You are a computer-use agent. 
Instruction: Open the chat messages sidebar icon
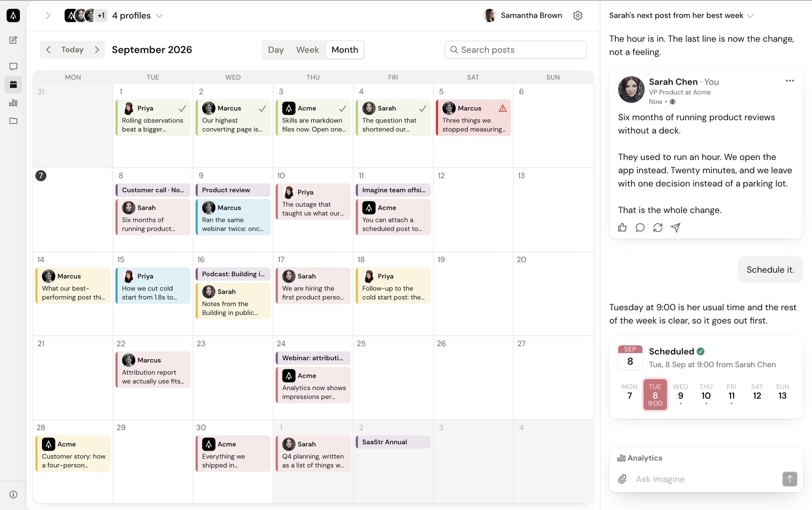[13, 67]
